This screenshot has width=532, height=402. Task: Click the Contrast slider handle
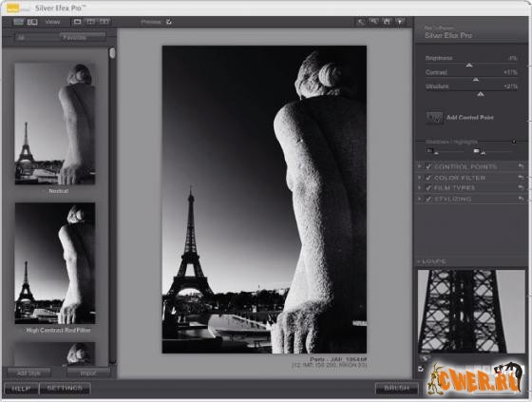point(476,80)
